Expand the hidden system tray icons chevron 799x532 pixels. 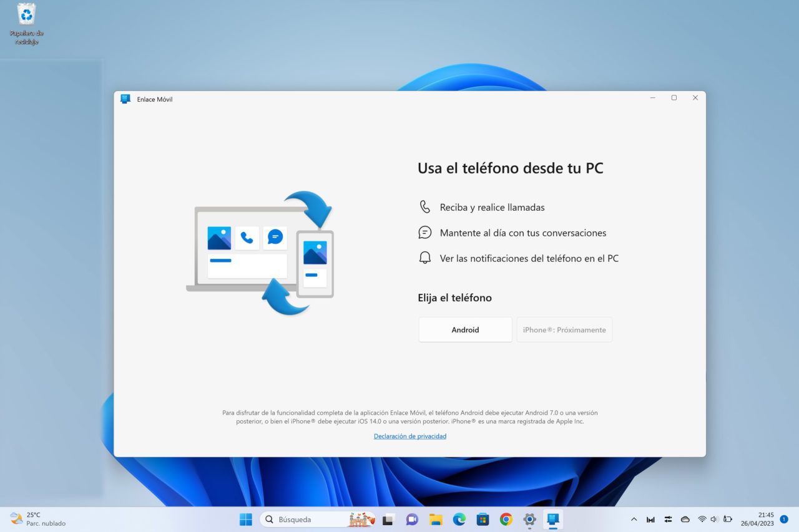pos(634,519)
